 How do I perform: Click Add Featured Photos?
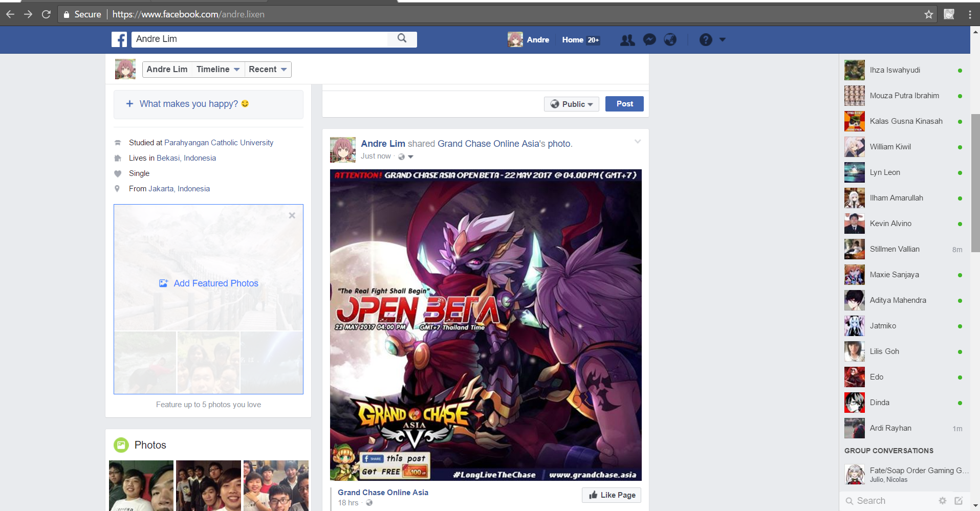[209, 283]
